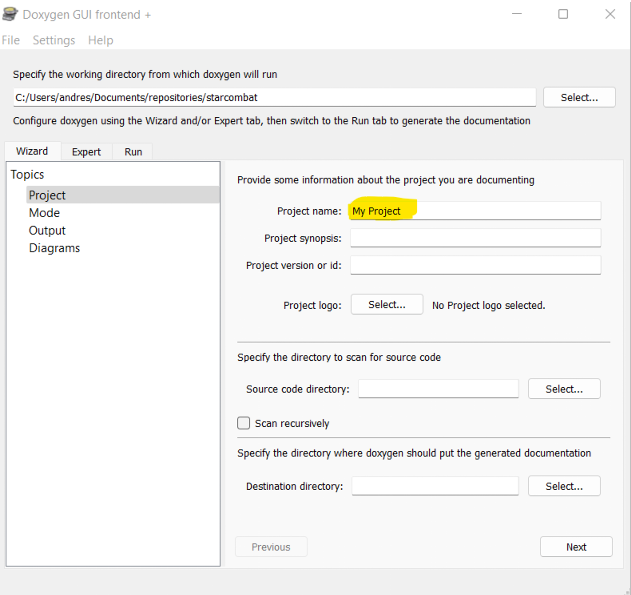Minimize the Doxygen window

pos(517,14)
